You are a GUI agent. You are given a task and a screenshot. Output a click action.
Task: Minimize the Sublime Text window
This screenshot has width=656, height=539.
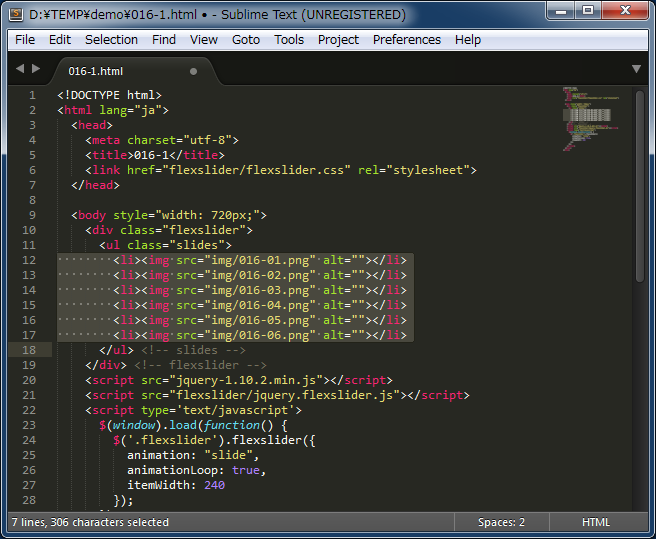[561, 10]
